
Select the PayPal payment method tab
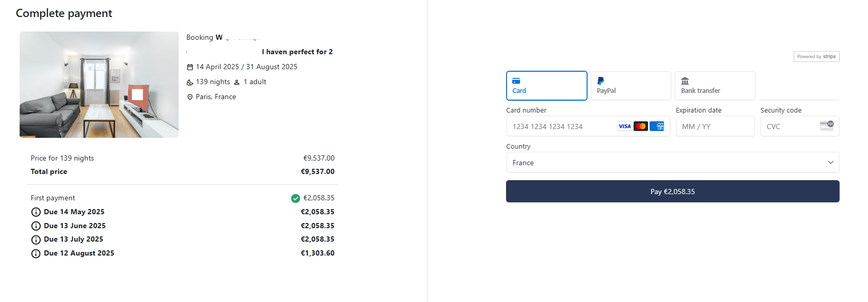pos(631,86)
